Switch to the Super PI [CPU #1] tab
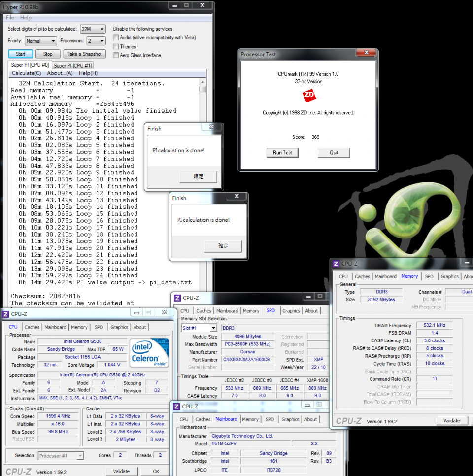 pos(72,65)
